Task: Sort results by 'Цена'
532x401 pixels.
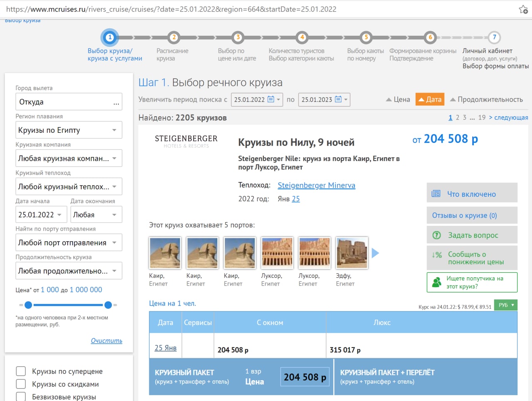Action: pyautogui.click(x=398, y=100)
